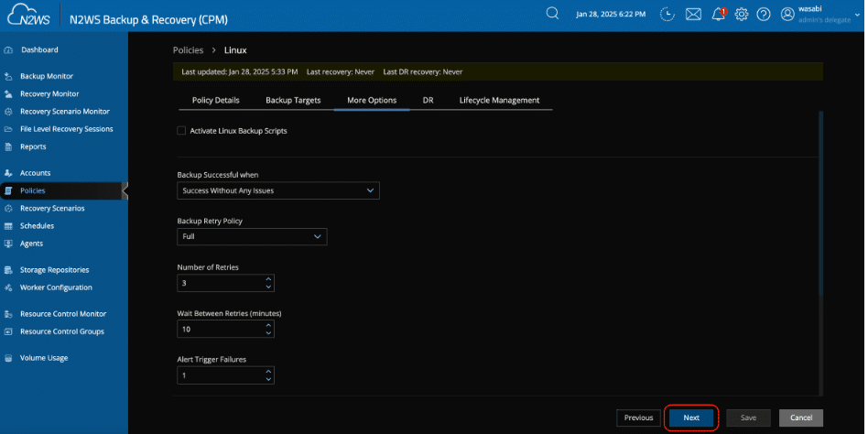Click the Next button
Screen dimensions: 868x434
point(691,418)
